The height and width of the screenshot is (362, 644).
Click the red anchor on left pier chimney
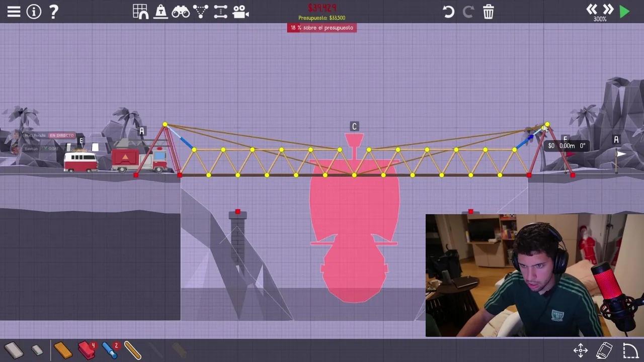click(x=237, y=212)
